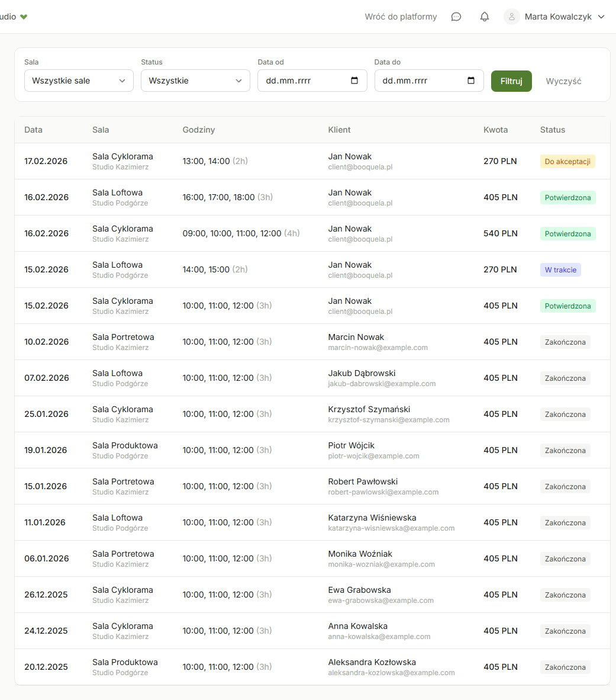The width and height of the screenshot is (616, 700).
Task: Open the Sala dropdown (Wszystkie sale)
Action: coord(79,81)
